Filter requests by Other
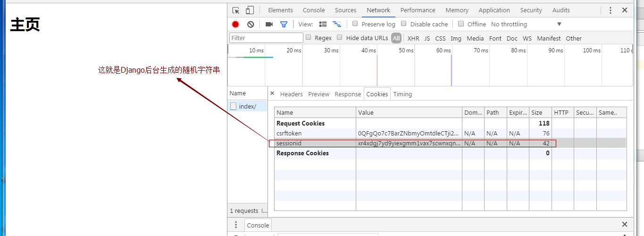This screenshot has height=236, width=644. (x=574, y=39)
